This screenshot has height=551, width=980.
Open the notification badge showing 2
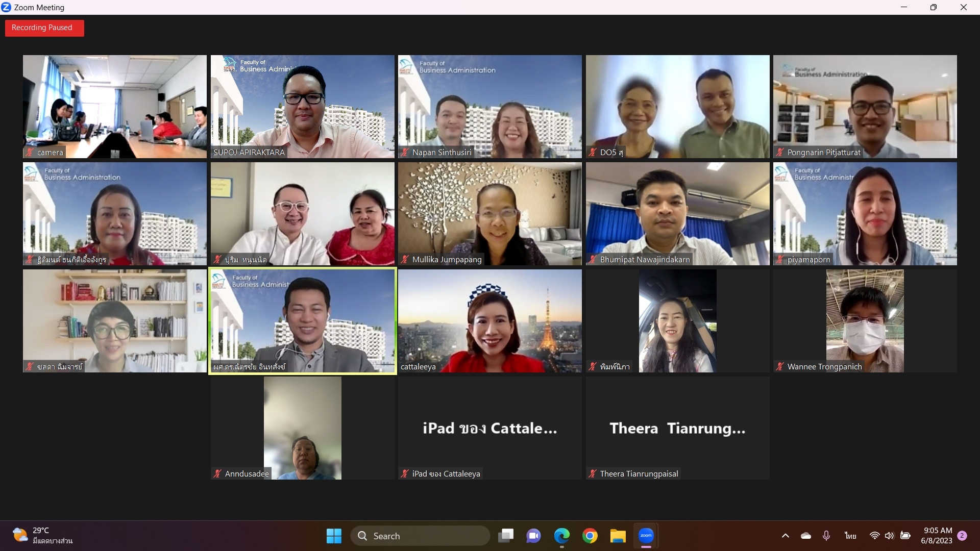coord(962,536)
